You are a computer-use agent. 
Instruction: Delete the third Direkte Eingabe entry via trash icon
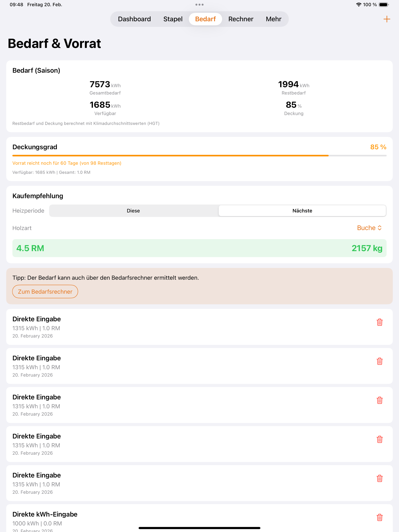coord(380,400)
